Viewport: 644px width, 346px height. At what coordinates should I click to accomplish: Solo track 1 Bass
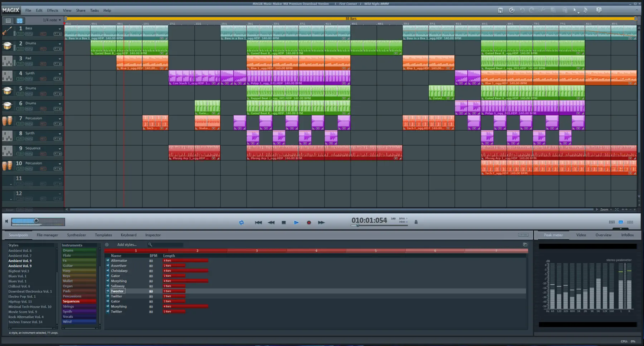click(20, 34)
